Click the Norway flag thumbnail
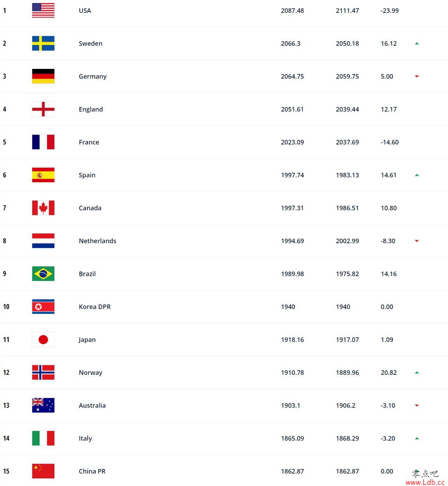This screenshot has width=448, height=486. [x=43, y=372]
